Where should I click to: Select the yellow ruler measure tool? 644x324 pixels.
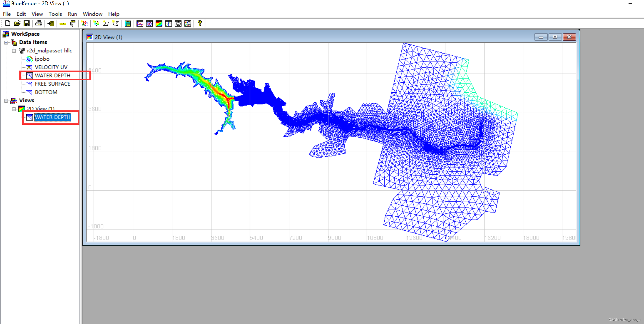(x=63, y=24)
